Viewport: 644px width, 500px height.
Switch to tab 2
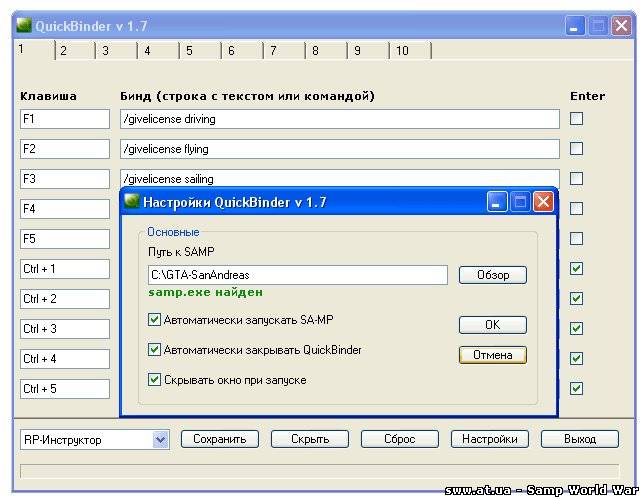point(75,51)
